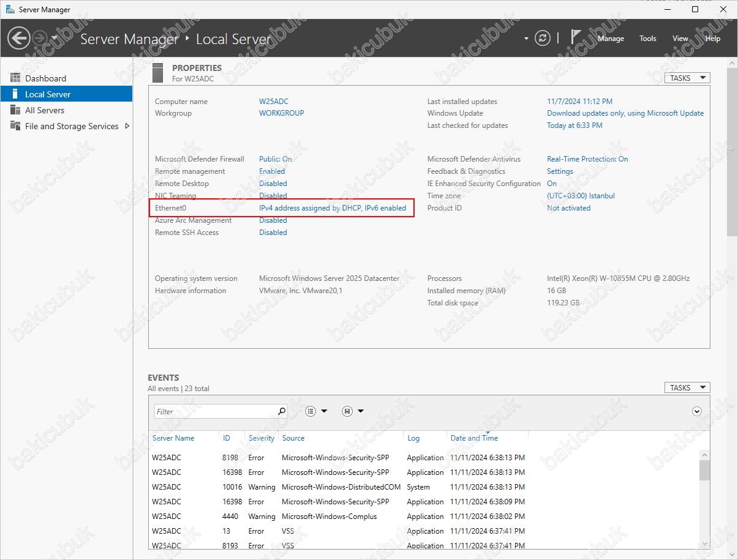This screenshot has height=560, width=738.
Task: Click Today at 6:33 PM link
Action: (x=574, y=125)
